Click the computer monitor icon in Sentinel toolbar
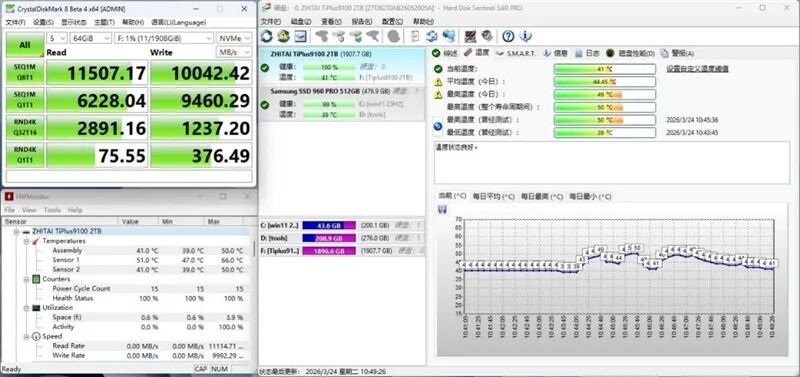Screen dimensions: 800x377 [470, 36]
